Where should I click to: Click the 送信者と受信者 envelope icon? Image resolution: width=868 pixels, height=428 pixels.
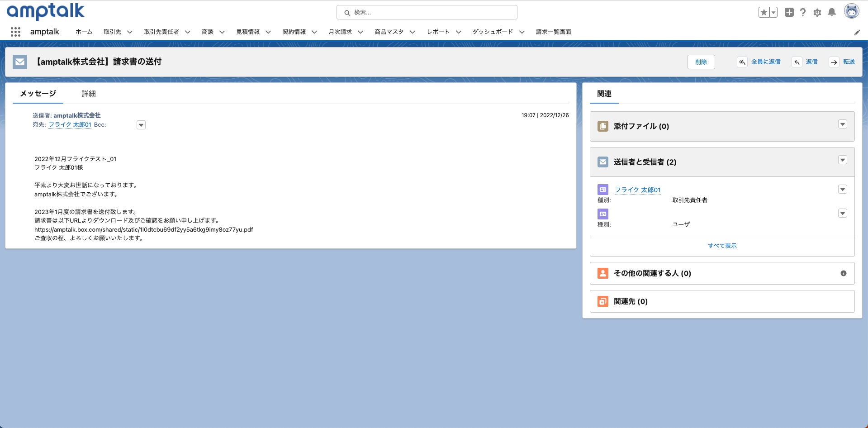click(603, 162)
